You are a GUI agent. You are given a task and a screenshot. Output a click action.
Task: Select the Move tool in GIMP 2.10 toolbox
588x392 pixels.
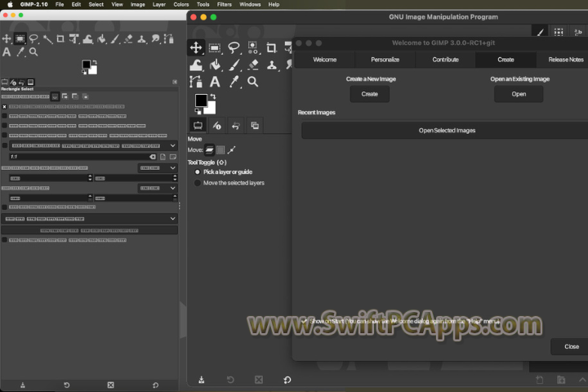(7, 38)
